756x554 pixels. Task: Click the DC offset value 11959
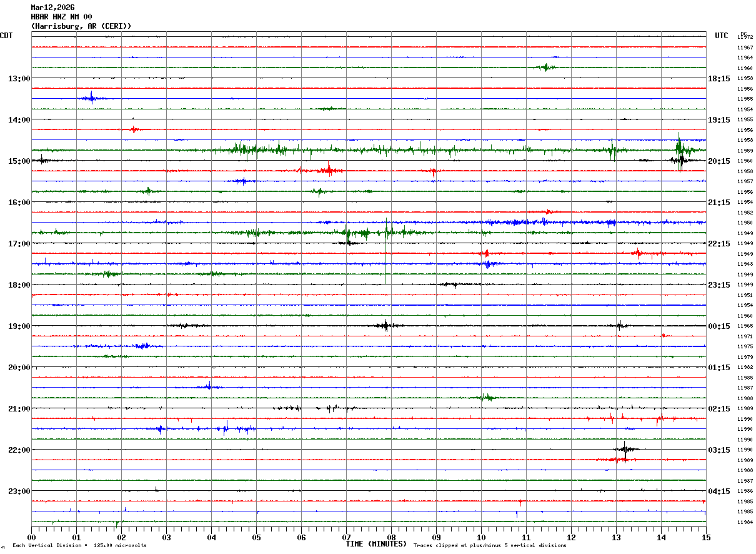tap(745, 151)
